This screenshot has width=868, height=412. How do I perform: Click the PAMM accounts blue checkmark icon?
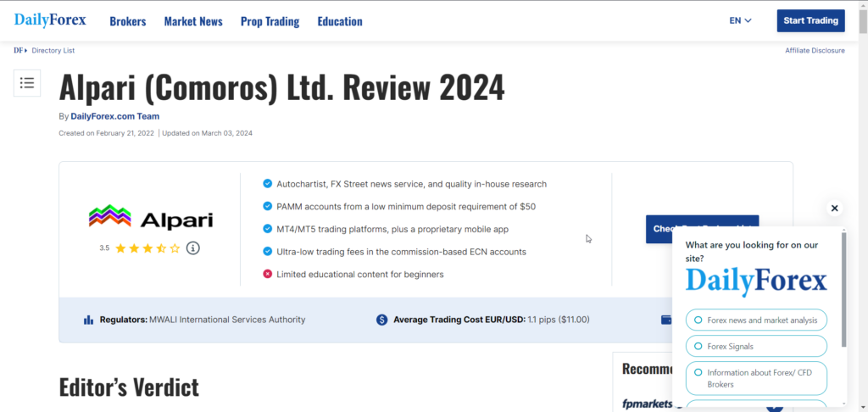point(267,206)
